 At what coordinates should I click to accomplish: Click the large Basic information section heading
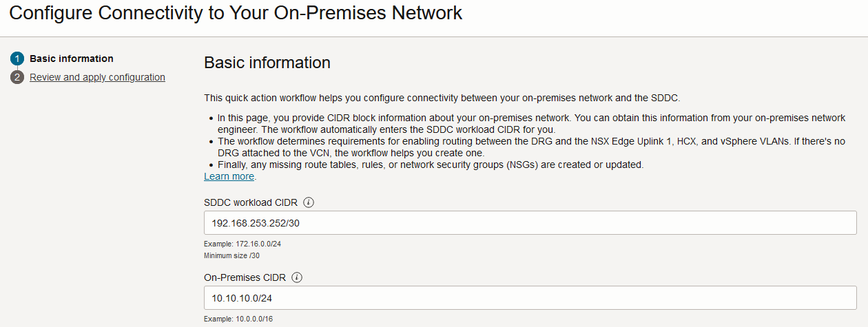click(267, 63)
